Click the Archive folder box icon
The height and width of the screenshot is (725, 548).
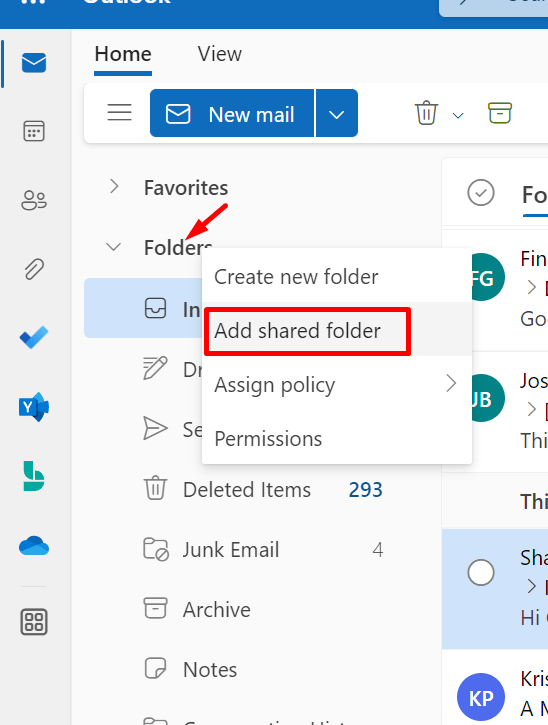pyautogui.click(x=155, y=608)
